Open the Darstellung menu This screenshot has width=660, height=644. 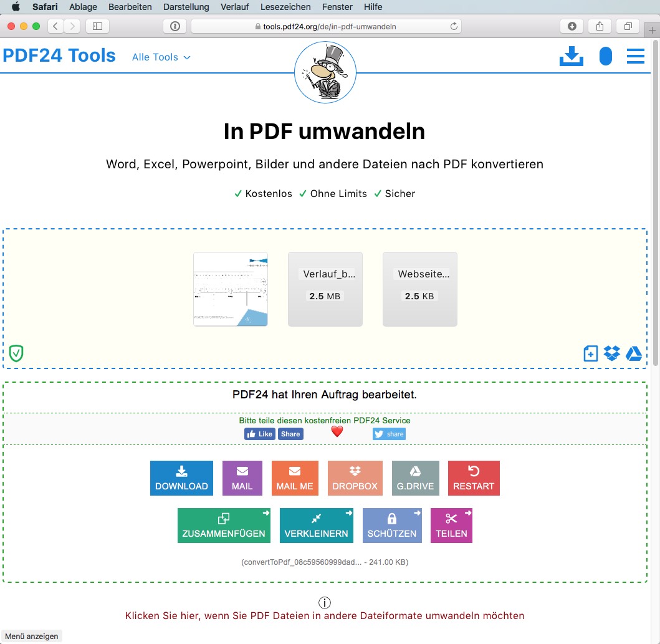point(186,7)
